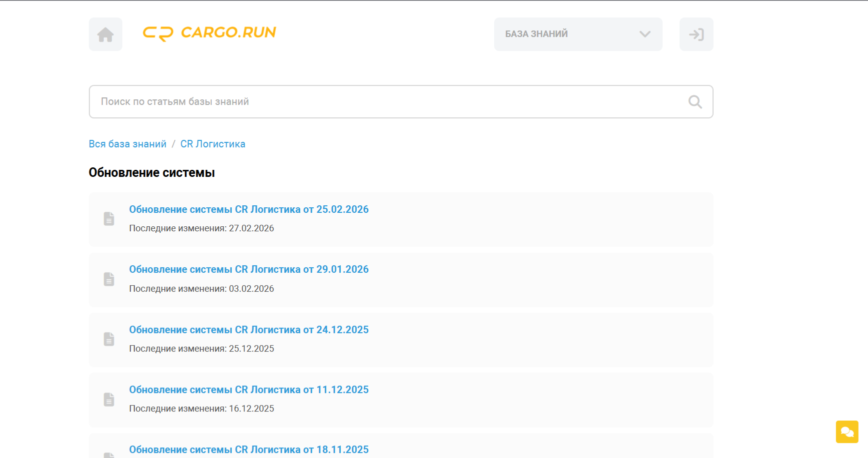Open update article from 24.12.2025
This screenshot has width=868, height=458.
click(x=249, y=330)
